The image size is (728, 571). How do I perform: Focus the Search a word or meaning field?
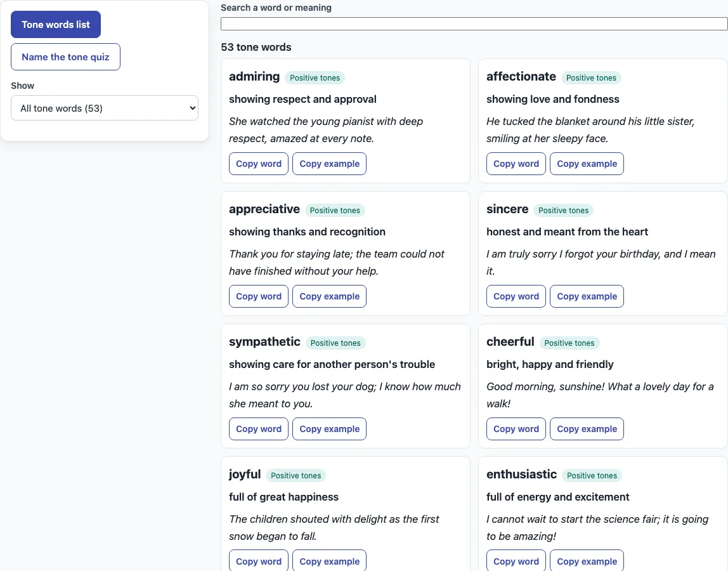point(474,23)
